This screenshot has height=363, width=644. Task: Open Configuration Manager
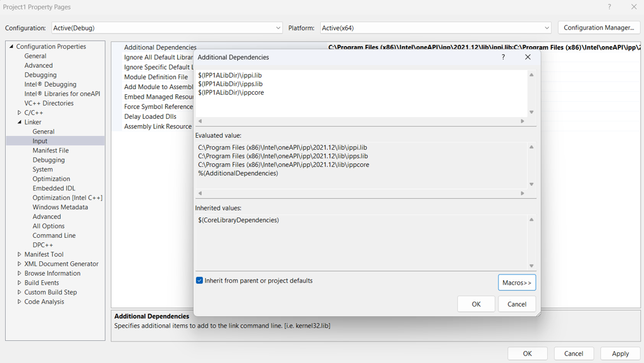click(598, 28)
